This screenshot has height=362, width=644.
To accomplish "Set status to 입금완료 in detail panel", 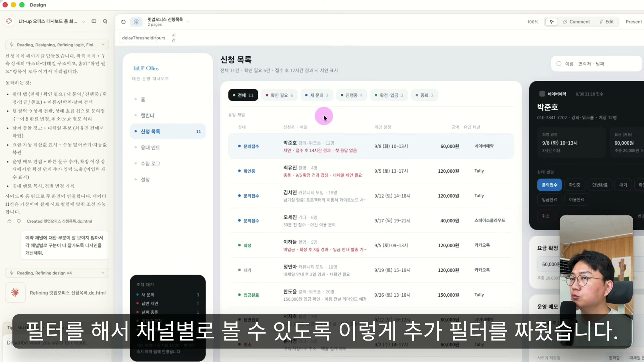I will pos(549,199).
